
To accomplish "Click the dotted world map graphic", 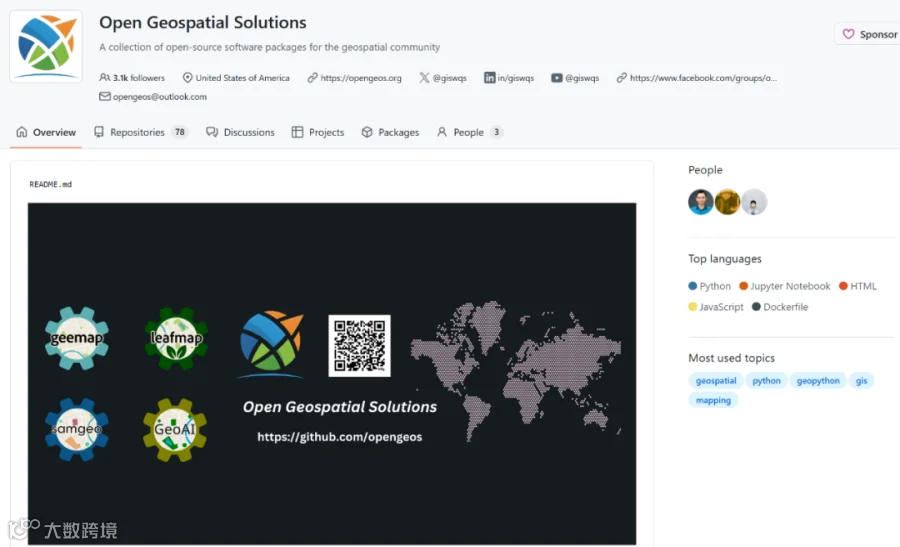I will [515, 371].
